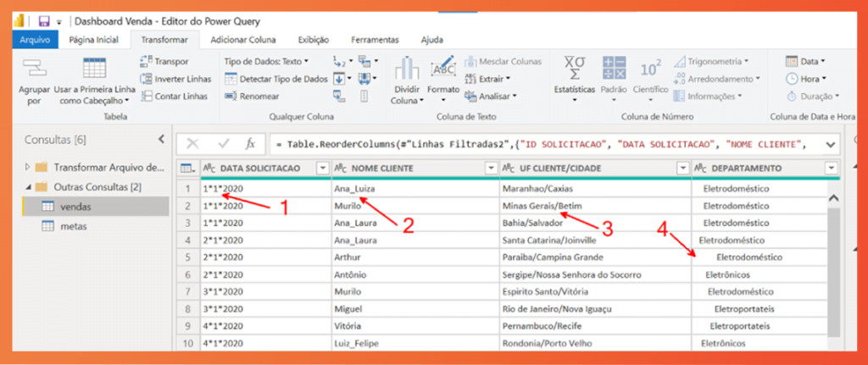Click the Mesclar Colunas icon
Viewport: 868px width, 365px height.
(x=470, y=61)
